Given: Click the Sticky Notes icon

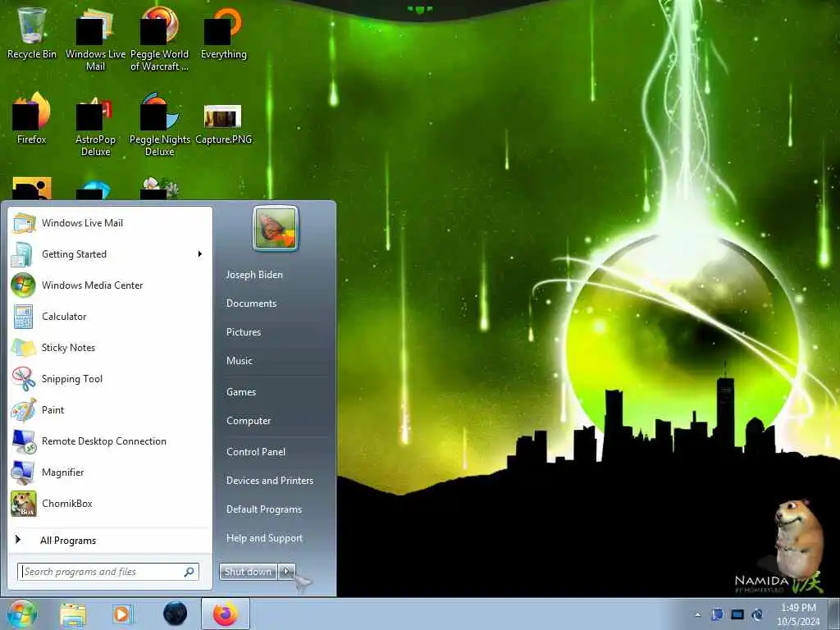Looking at the screenshot, I should (x=24, y=347).
